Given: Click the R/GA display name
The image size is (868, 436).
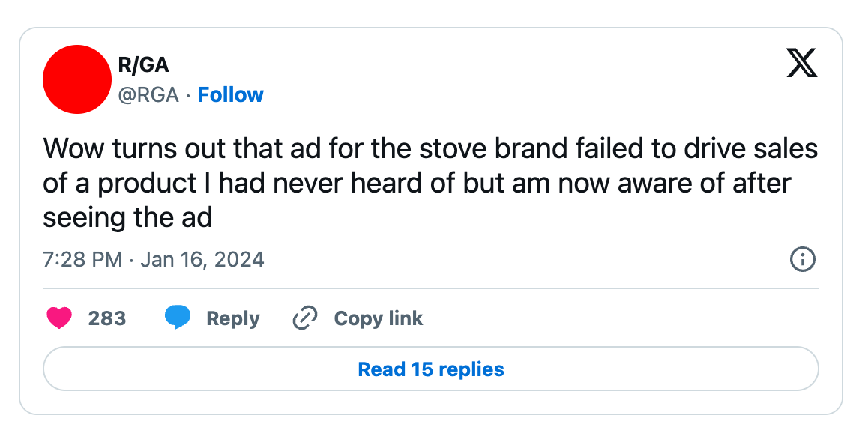Looking at the screenshot, I should [144, 65].
